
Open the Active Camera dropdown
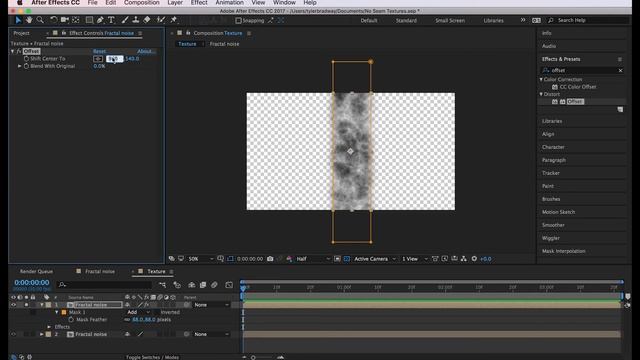tap(375, 259)
